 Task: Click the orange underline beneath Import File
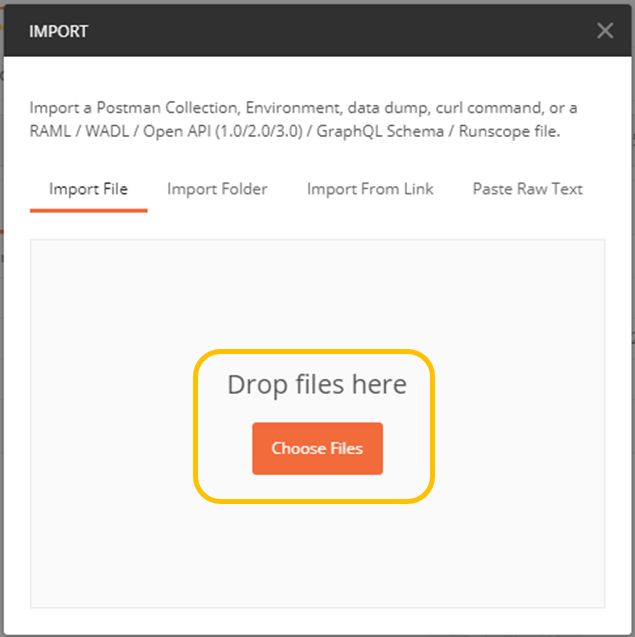[x=89, y=210]
